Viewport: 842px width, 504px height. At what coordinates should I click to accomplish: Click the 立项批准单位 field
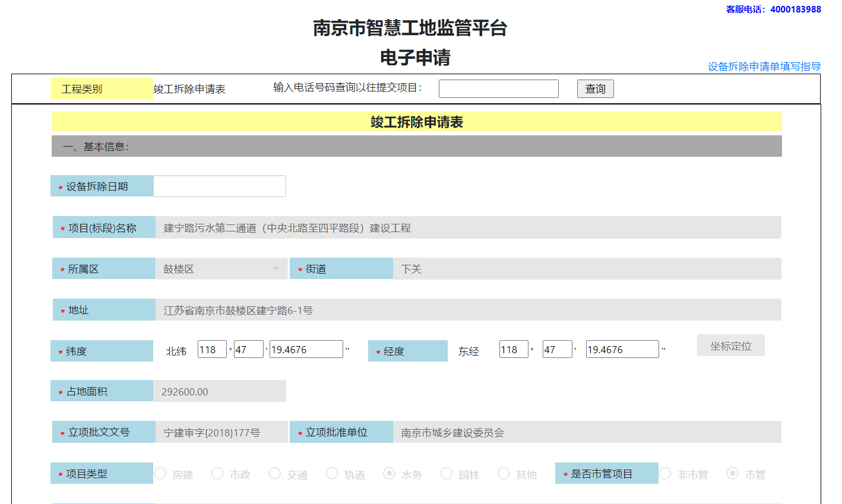click(587, 432)
